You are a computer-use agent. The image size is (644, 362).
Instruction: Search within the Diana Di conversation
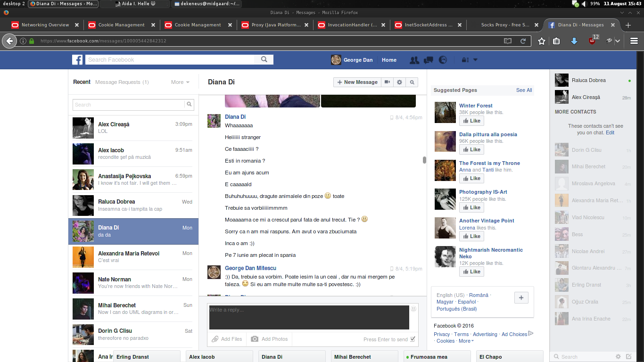[412, 82]
